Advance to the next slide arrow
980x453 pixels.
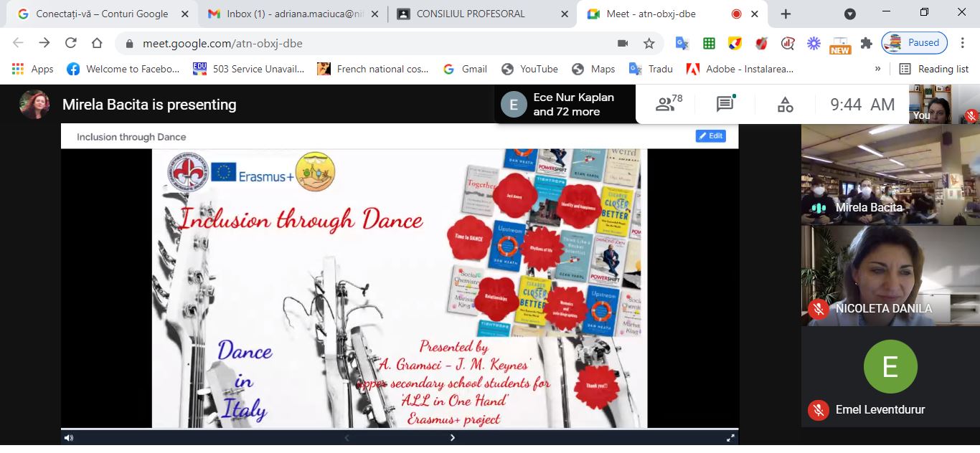(x=452, y=437)
